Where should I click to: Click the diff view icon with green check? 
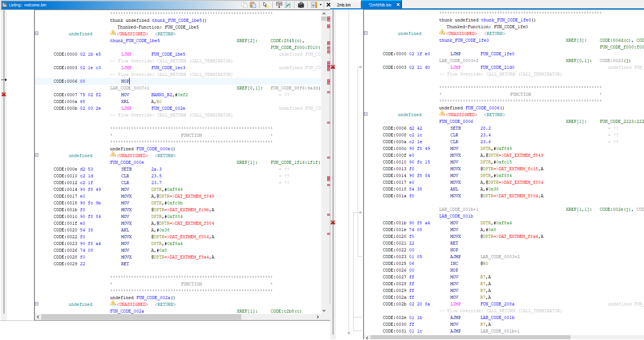coord(288,5)
